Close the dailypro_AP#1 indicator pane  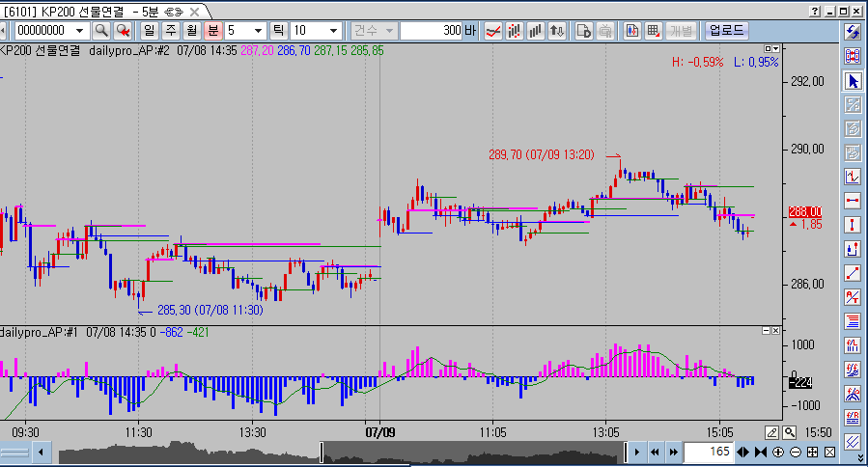pyautogui.click(x=775, y=330)
